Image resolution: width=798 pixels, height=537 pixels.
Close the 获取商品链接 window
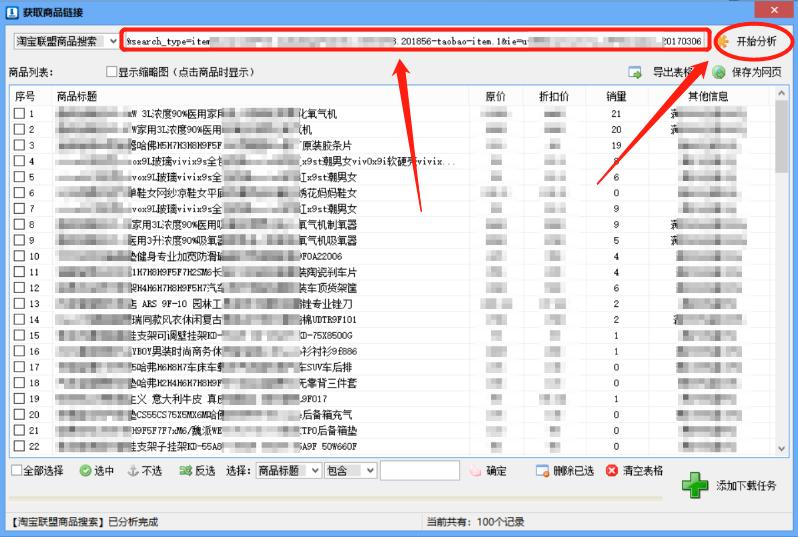(774, 10)
